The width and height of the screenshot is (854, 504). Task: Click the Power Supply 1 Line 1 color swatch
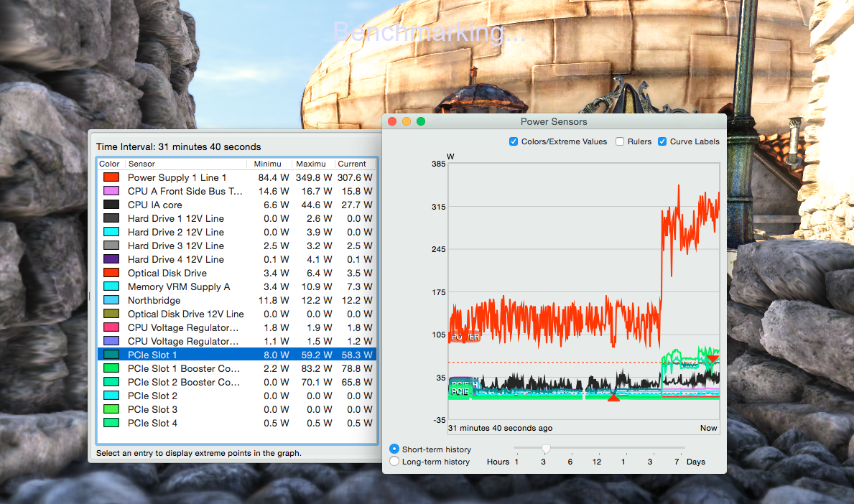(x=111, y=177)
